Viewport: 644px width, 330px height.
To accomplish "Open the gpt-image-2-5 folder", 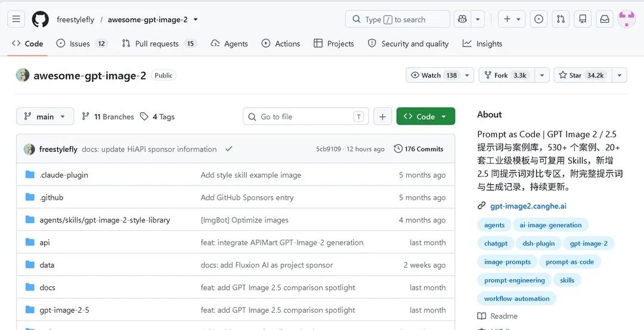I will tap(64, 310).
